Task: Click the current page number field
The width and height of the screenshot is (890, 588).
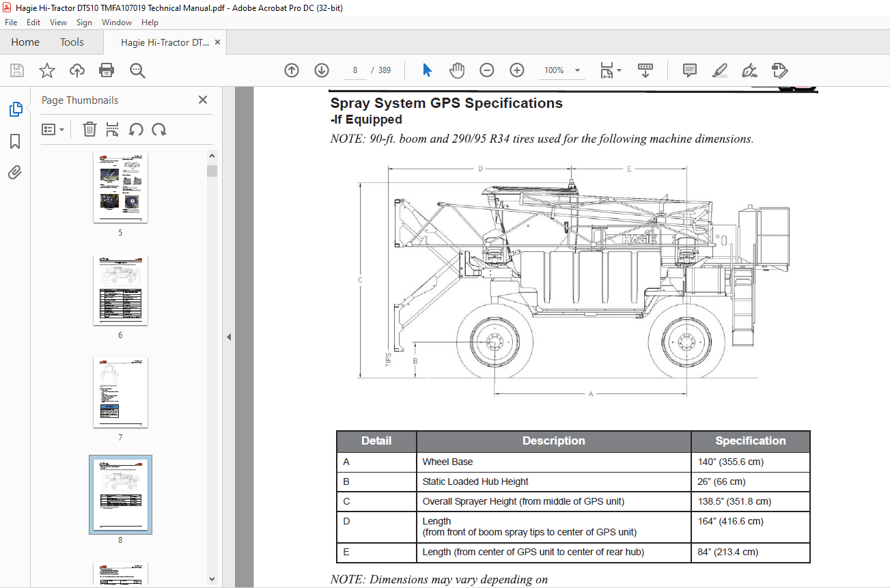Action: 355,70
